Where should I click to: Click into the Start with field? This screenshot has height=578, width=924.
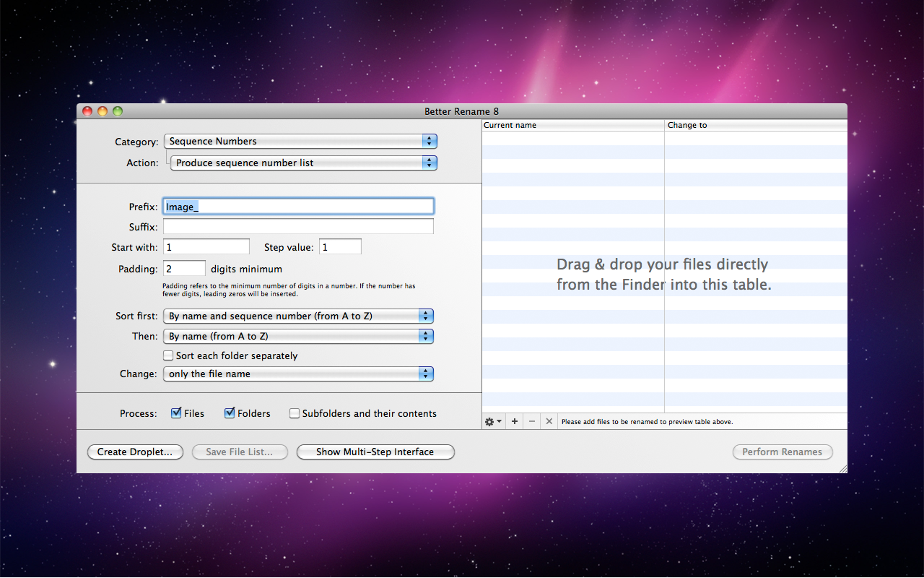click(206, 247)
